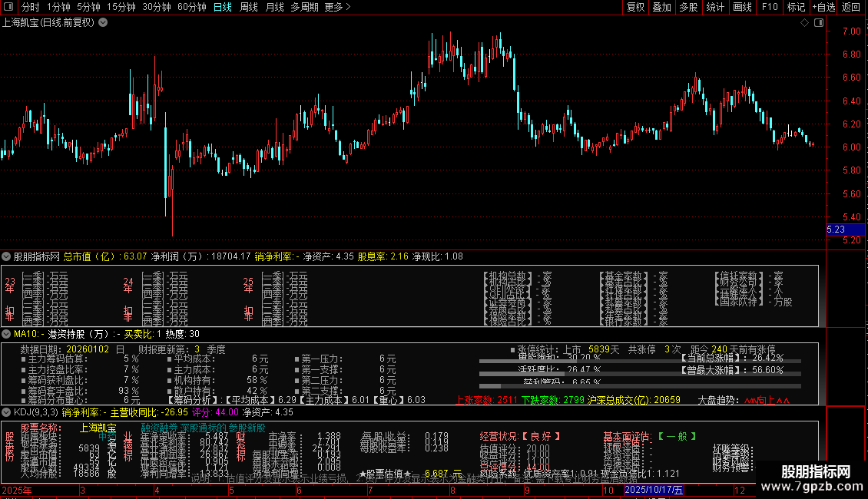
Task: Select the 1分钟 period tab
Action: pyautogui.click(x=58, y=7)
